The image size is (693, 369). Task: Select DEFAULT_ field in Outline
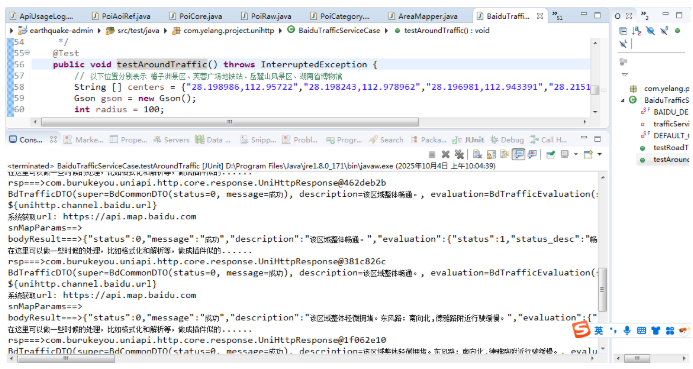(x=670, y=136)
